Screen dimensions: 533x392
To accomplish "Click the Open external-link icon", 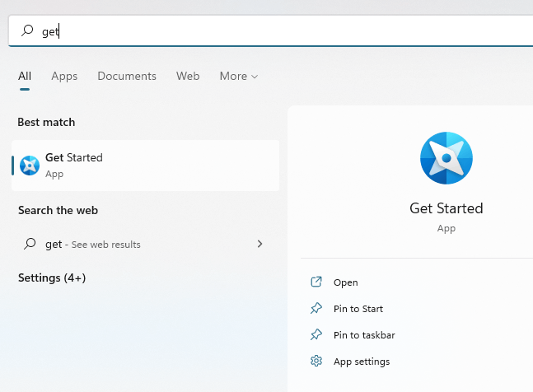I will click(316, 282).
